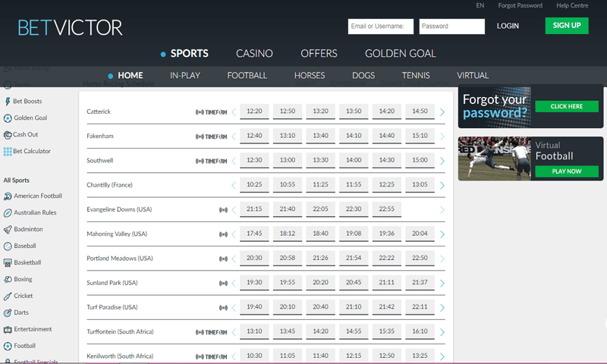Click Play Now on Virtual Football banner
This screenshot has width=607, height=364.
566,171
